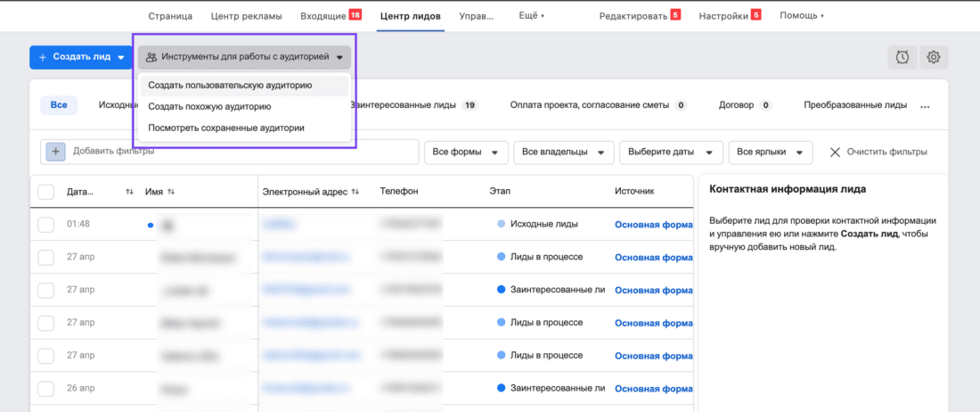Image resolution: width=980 pixels, height=412 pixels.
Task: Click the plus icon in Add filters
Action: [x=55, y=152]
